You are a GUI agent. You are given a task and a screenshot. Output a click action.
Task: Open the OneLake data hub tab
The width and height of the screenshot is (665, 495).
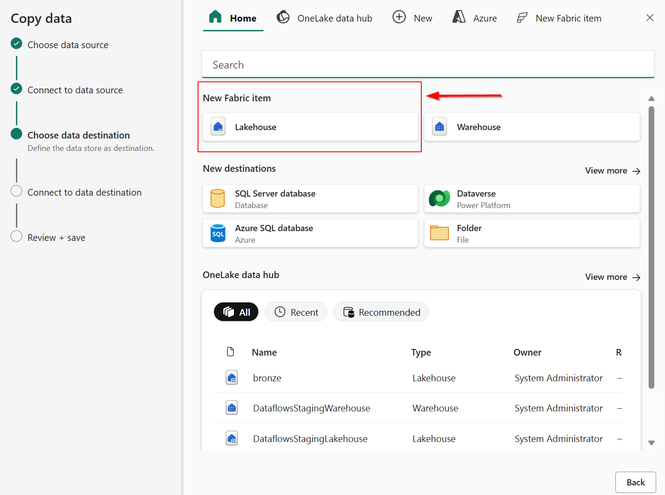324,18
